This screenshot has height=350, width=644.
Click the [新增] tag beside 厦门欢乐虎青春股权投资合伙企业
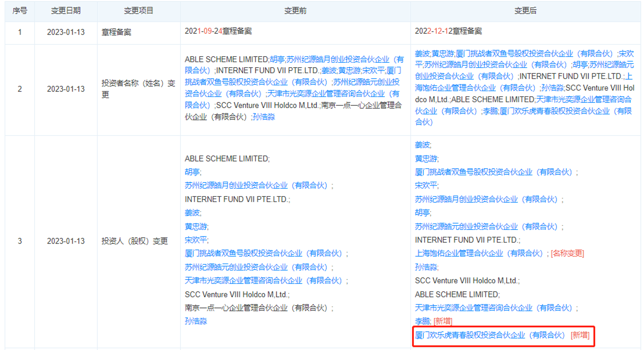click(x=580, y=335)
